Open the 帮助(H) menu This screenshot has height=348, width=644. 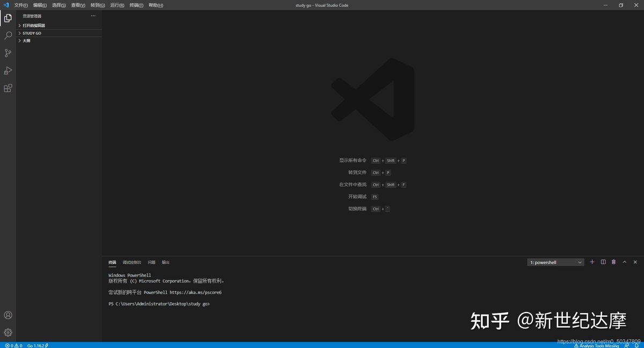click(156, 5)
